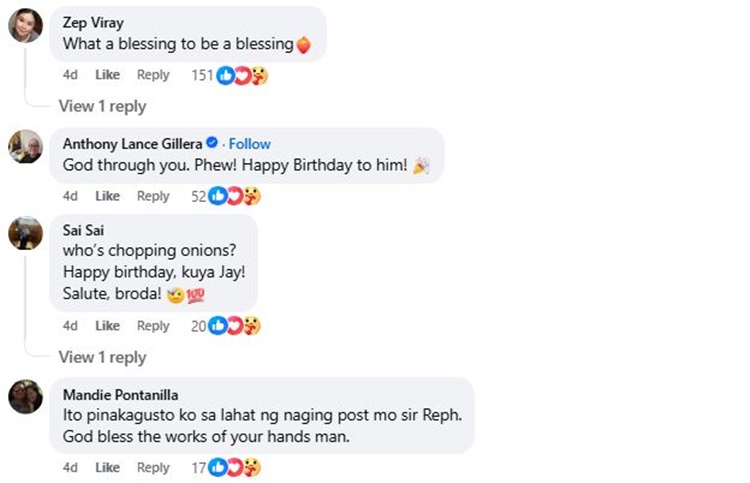This screenshot has height=483, width=750.
Task: Click the 4d timestamp on Sai Sai's comment
Action: tap(70, 325)
